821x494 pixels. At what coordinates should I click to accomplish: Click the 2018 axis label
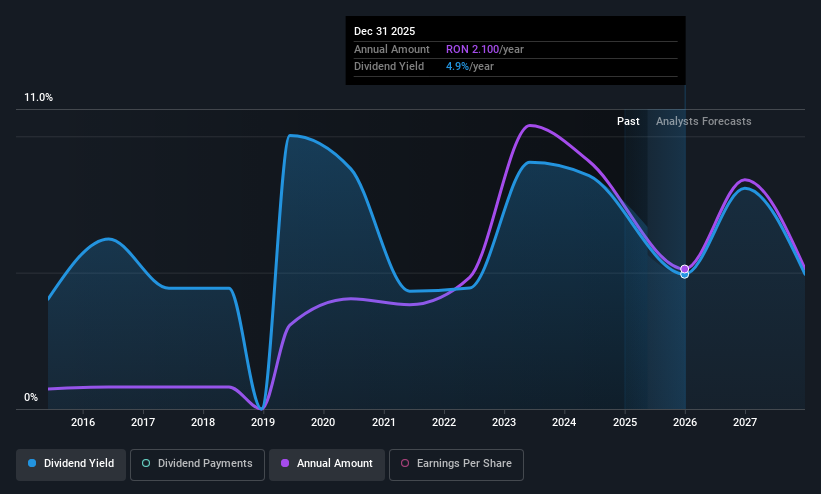point(203,422)
